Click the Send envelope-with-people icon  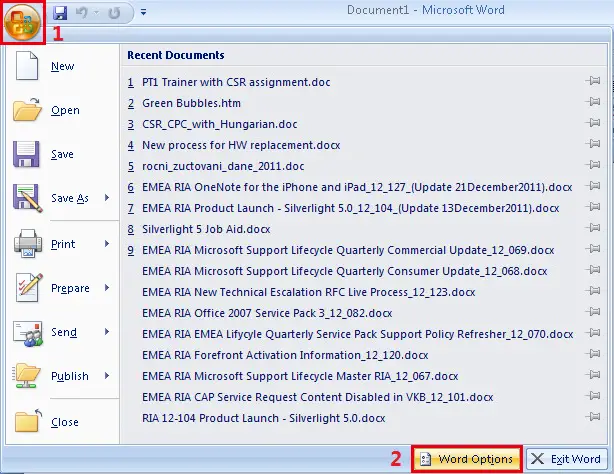[27, 333]
